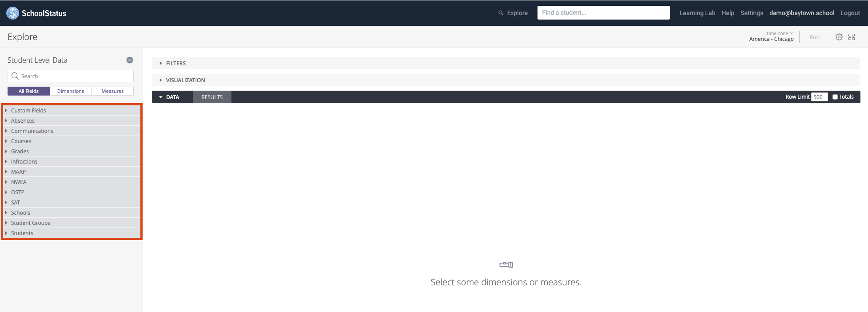
Task: Click the Run button
Action: (x=815, y=37)
